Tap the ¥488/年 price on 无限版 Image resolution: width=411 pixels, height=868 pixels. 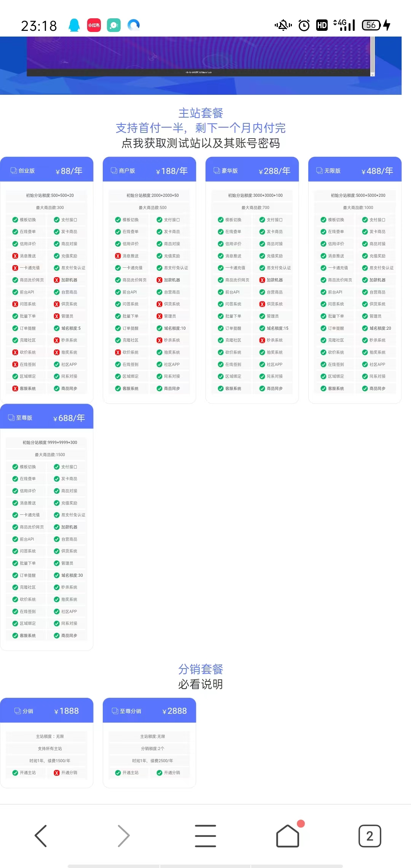pyautogui.click(x=377, y=171)
